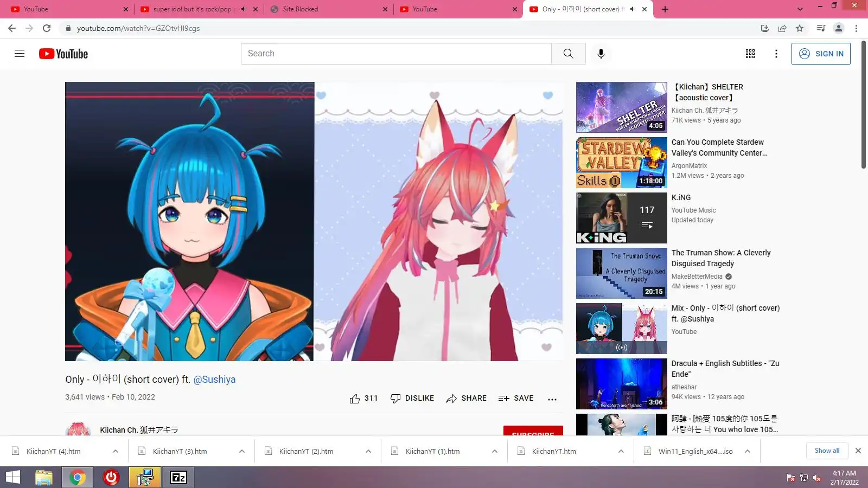Open Dracula English Subtitles thumbnail
This screenshot has height=488, width=868.
pos(622,384)
